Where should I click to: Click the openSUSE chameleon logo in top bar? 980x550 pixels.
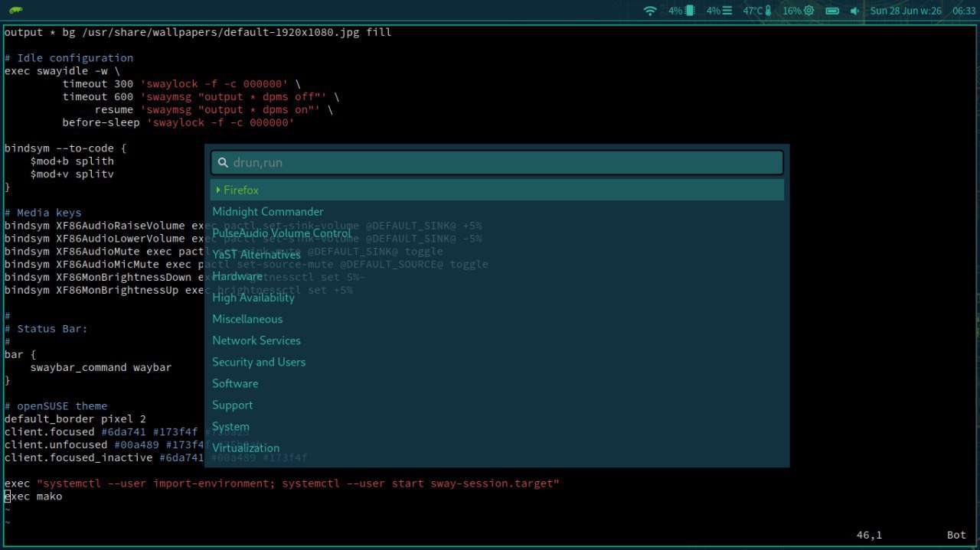[x=15, y=11]
